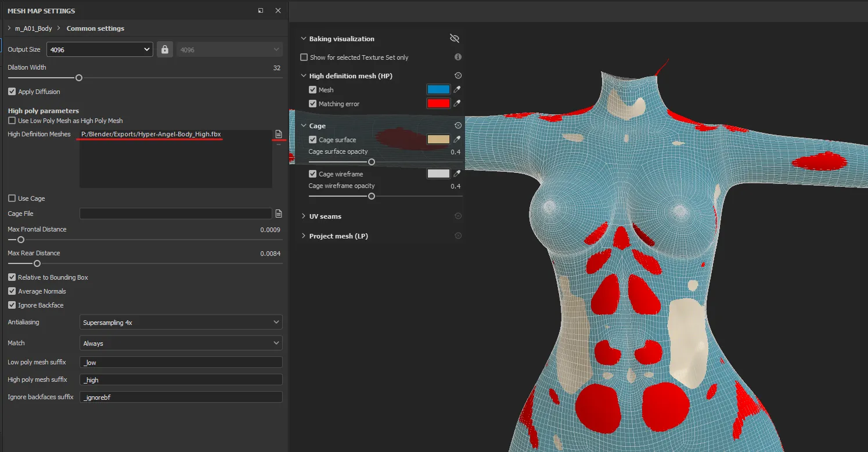868x452 pixels.
Task: Click the Cage File input field
Action: point(175,214)
